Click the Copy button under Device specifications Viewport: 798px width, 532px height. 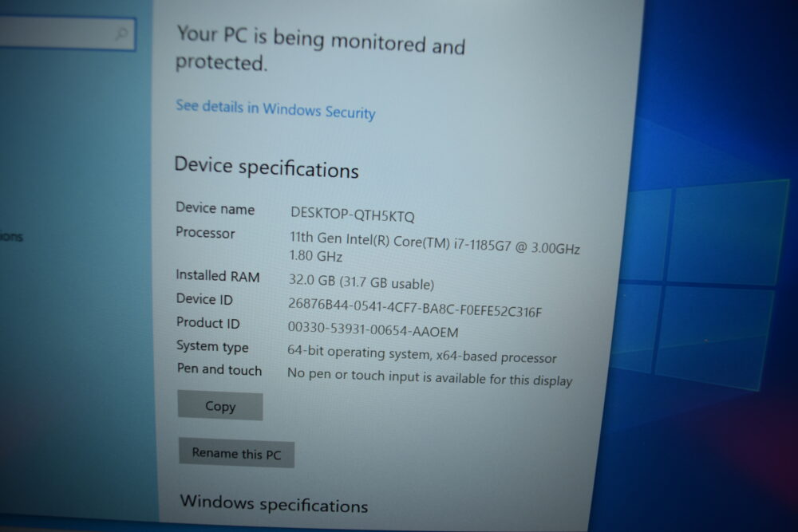point(220,406)
